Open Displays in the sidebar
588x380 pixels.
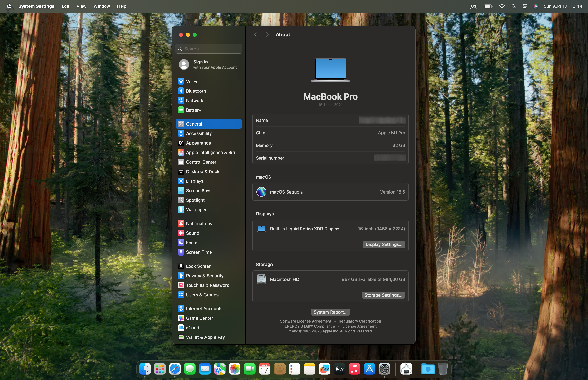click(x=209, y=181)
